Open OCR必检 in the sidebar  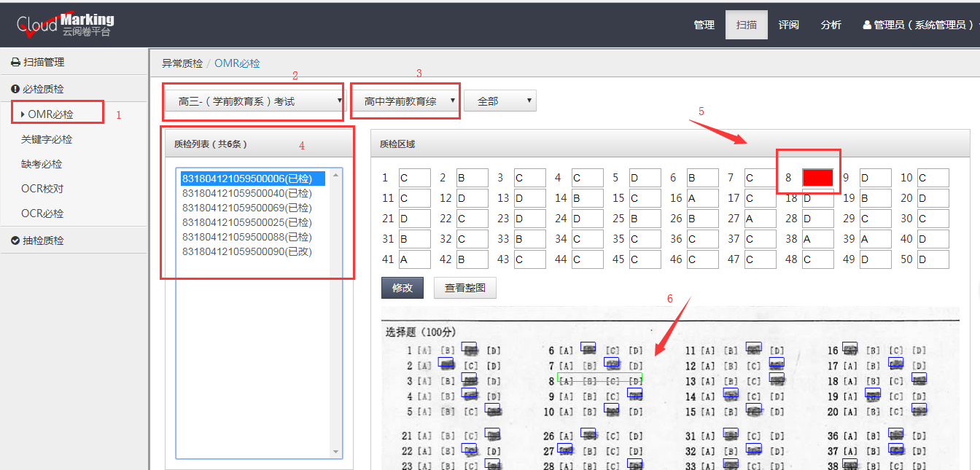42,214
